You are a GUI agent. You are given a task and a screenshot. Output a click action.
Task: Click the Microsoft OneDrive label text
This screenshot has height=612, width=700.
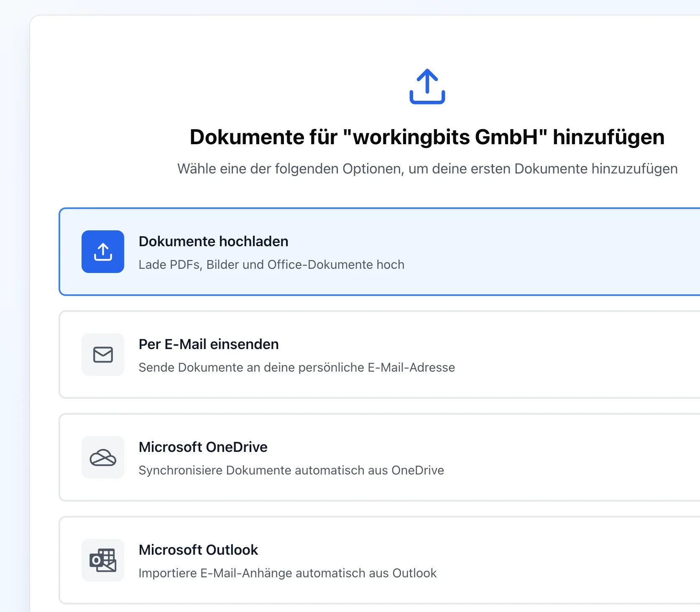click(x=203, y=447)
